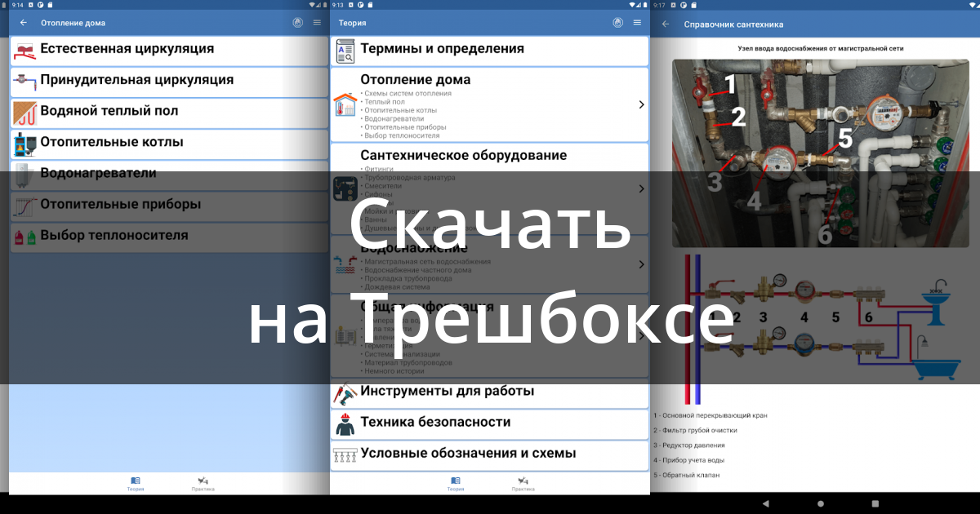Tap the Android back navigation button

point(766,503)
